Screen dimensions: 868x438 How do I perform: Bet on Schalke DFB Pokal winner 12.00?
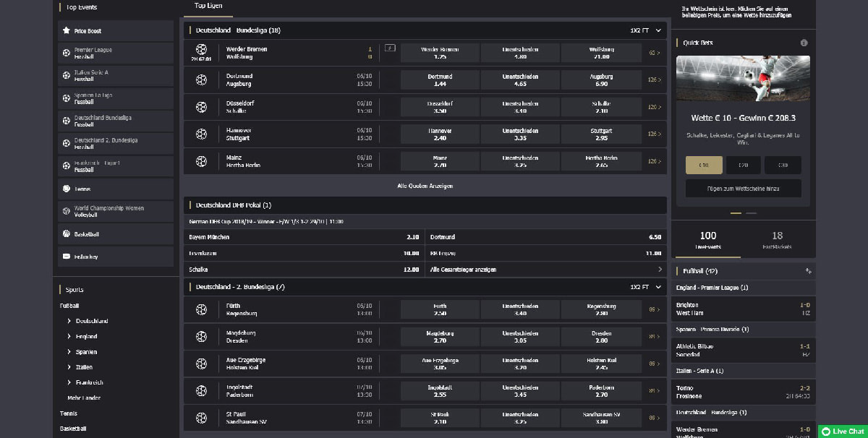pyautogui.click(x=304, y=270)
